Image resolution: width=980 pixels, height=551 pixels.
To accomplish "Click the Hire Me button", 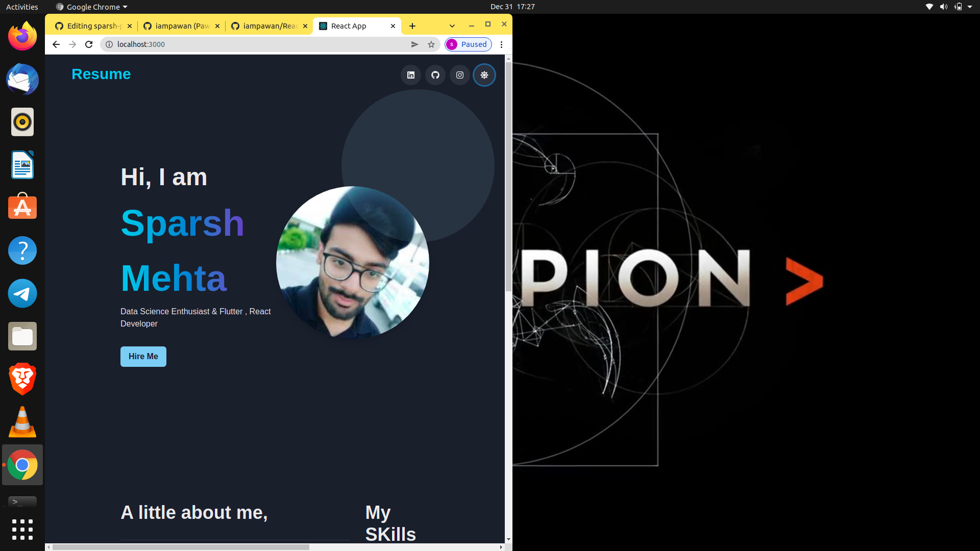I will click(x=143, y=356).
